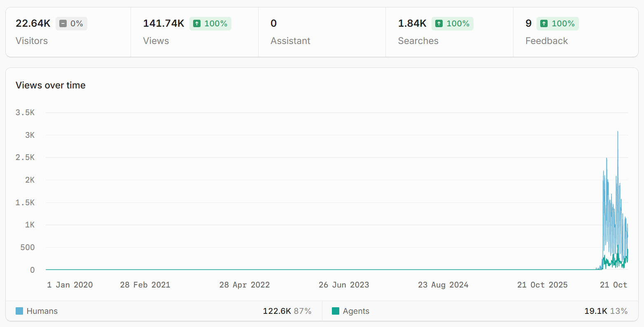Image resolution: width=644 pixels, height=327 pixels.
Task: Click the 13% Agents share
Action: [619, 311]
